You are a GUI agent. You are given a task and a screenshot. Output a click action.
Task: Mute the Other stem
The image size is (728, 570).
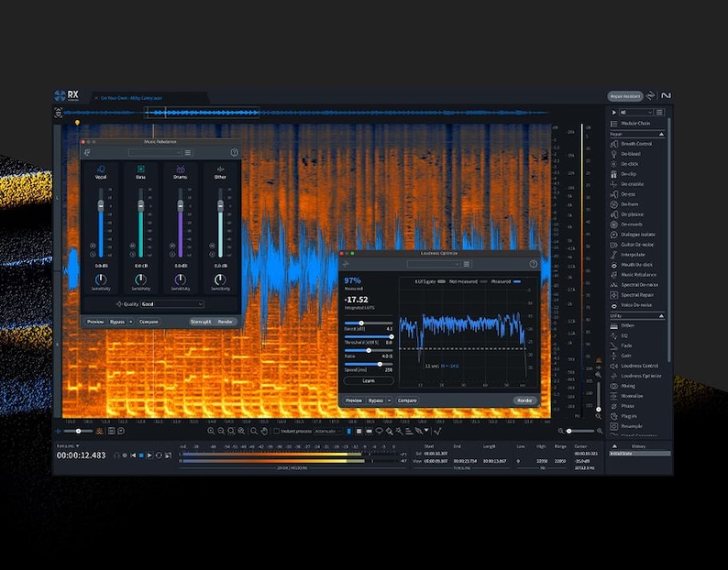(x=212, y=246)
